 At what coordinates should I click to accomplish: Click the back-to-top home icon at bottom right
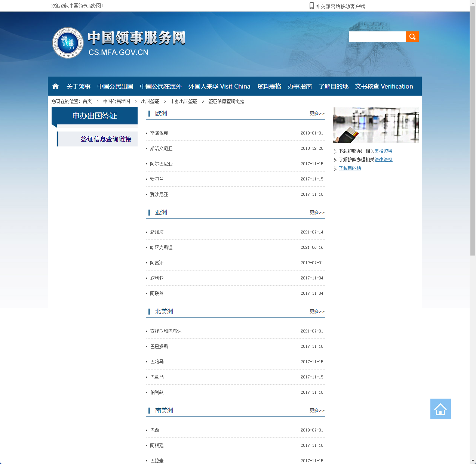[440, 409]
